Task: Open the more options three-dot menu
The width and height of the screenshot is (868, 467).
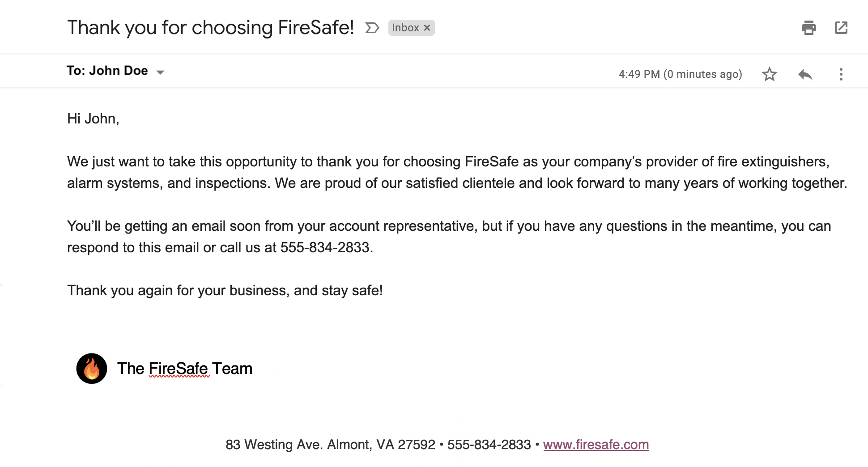Action: coord(842,75)
